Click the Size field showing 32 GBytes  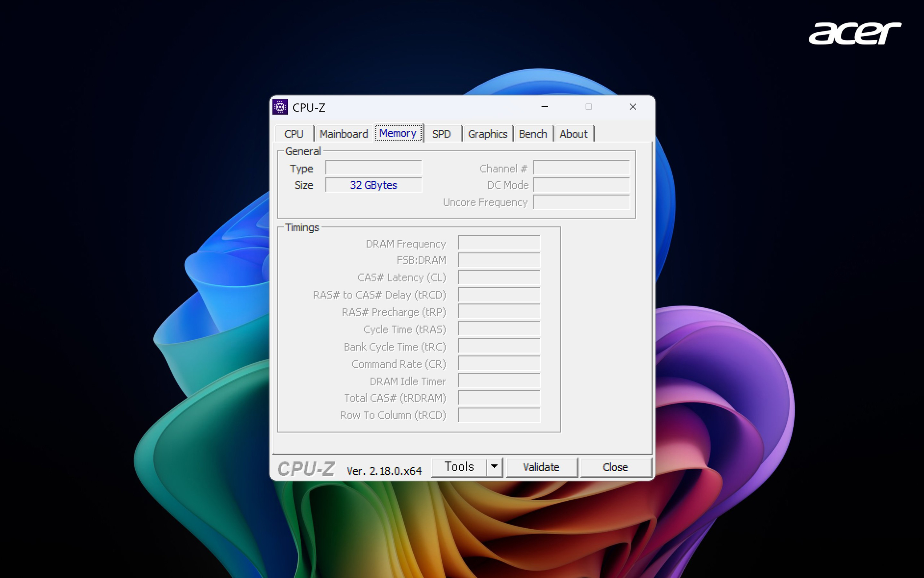tap(373, 185)
